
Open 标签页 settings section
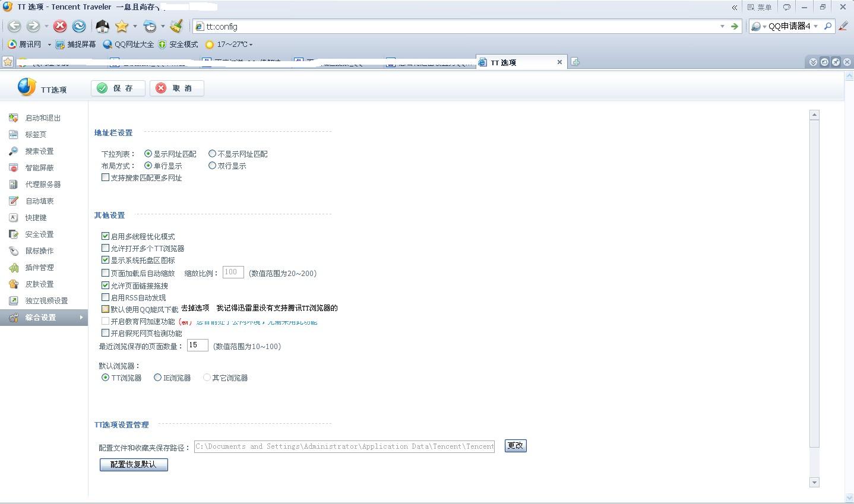coord(36,135)
